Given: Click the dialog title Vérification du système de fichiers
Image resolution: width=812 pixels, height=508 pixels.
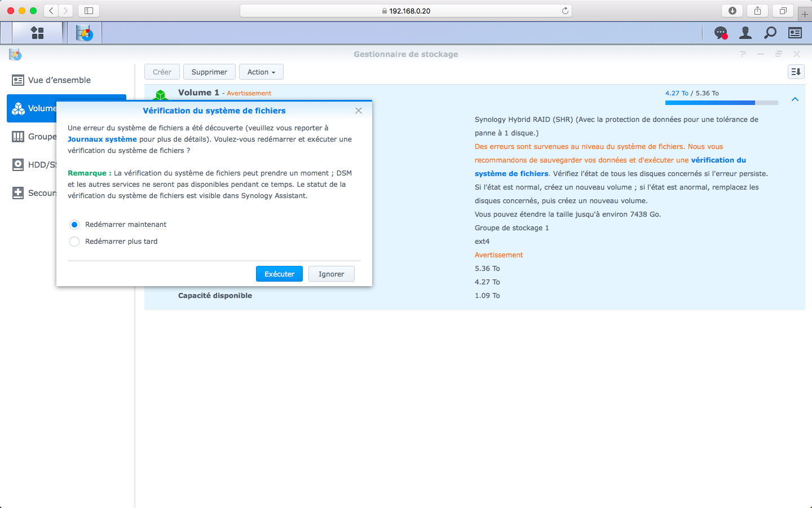Looking at the screenshot, I should [x=214, y=111].
